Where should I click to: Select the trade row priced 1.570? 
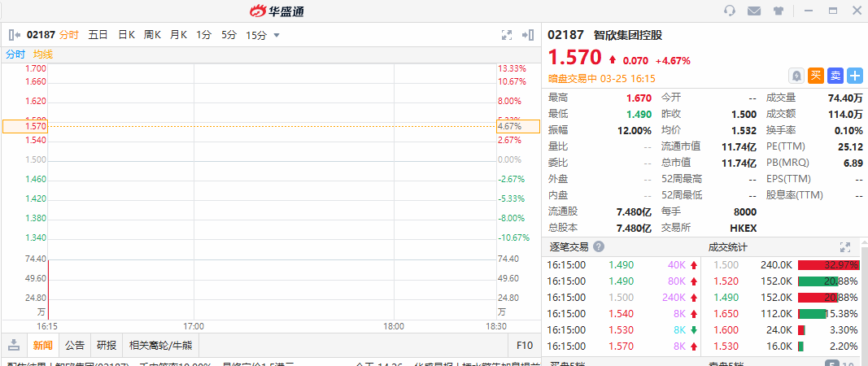coord(622,346)
